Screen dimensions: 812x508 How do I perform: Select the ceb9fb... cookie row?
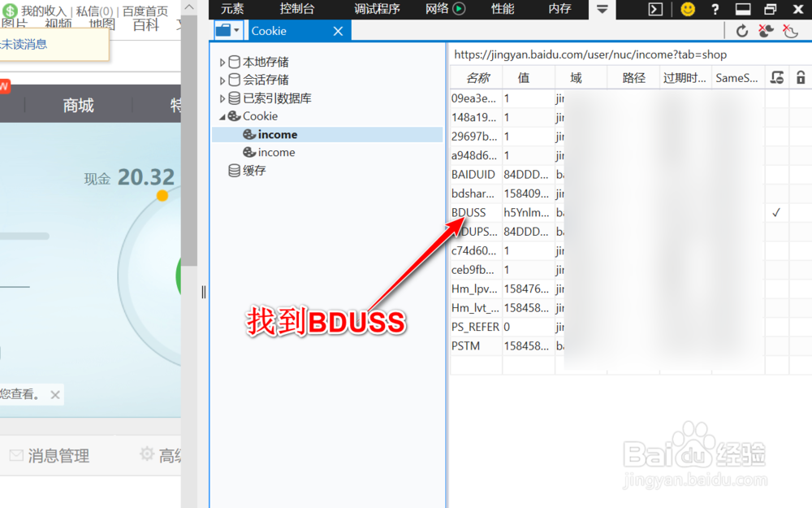pyautogui.click(x=631, y=270)
